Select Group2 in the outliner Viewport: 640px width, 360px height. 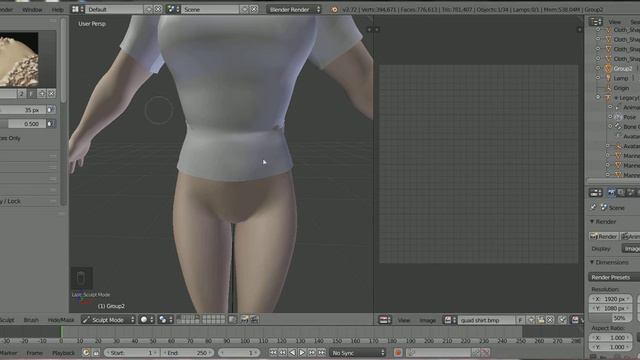(622, 69)
